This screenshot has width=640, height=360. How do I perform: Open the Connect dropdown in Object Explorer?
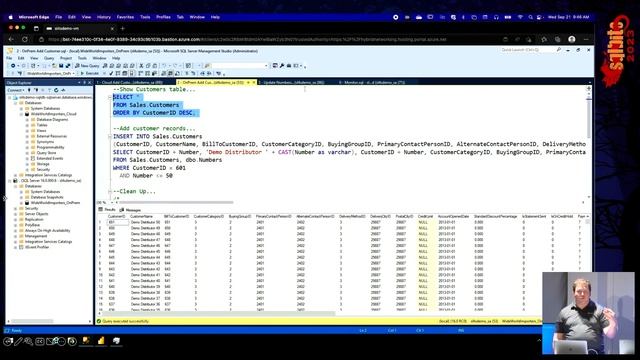point(16,90)
